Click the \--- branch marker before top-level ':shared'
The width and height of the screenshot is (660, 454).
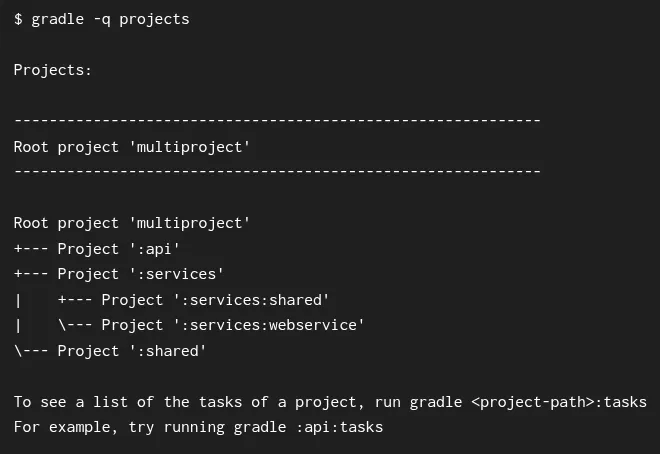pos(31,351)
